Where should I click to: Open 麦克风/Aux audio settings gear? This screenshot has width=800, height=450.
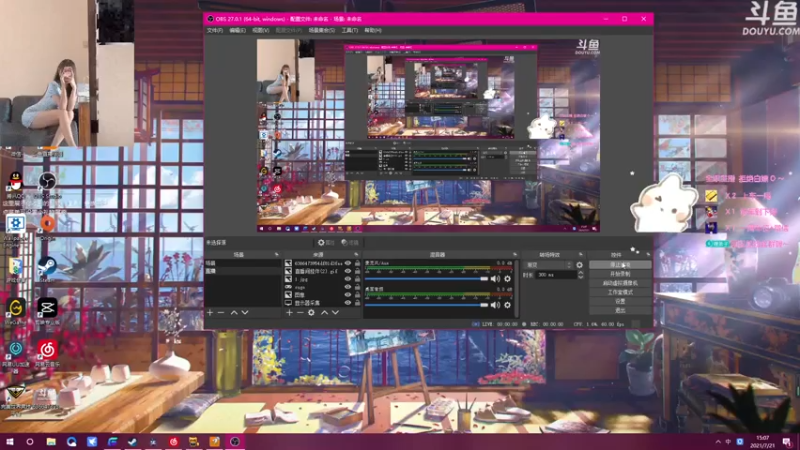coord(507,279)
